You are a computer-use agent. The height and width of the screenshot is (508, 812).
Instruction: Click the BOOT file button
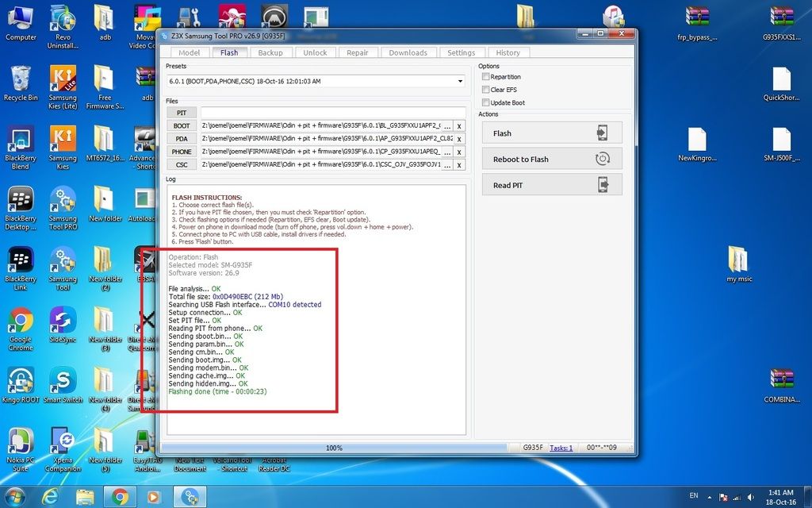pyautogui.click(x=182, y=125)
